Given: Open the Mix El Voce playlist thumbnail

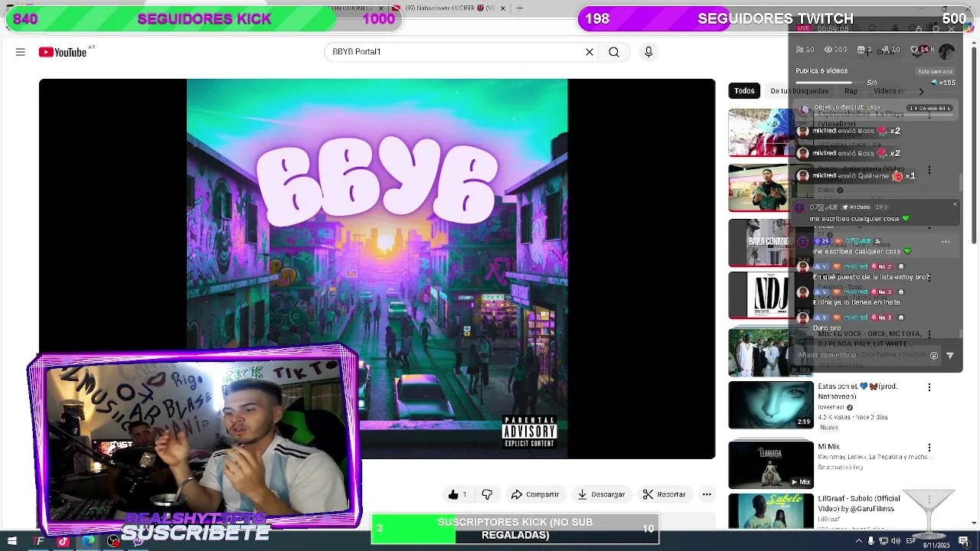Looking at the screenshot, I should tap(770, 352).
